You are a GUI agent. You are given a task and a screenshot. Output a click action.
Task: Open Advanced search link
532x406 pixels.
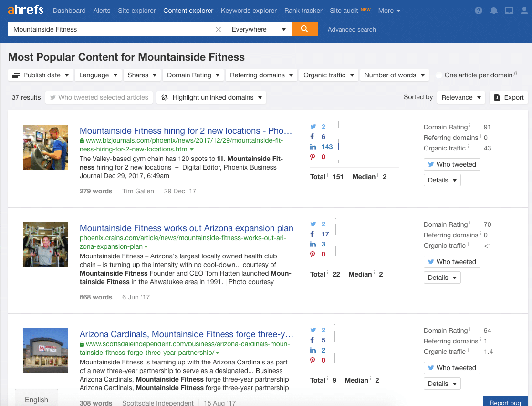coord(352,29)
